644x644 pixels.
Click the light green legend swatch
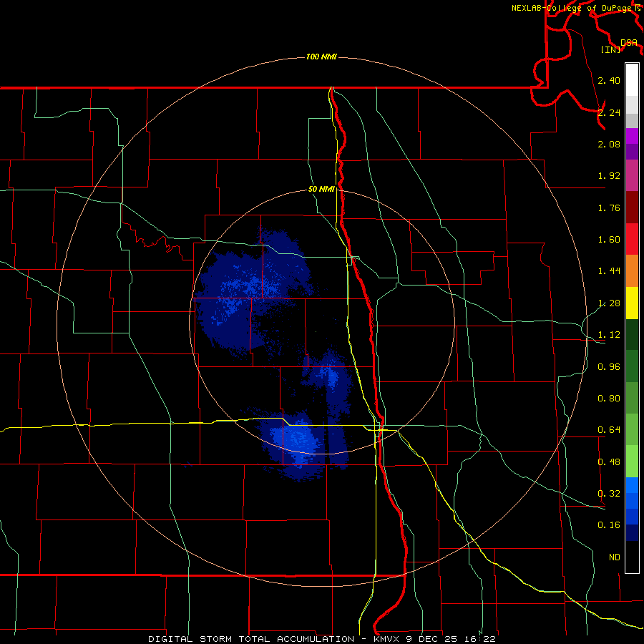632,462
